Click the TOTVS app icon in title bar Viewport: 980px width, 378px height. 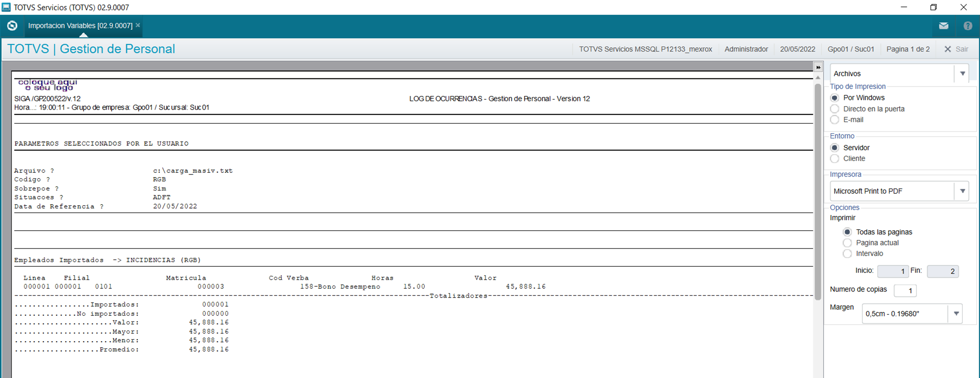(x=6, y=7)
